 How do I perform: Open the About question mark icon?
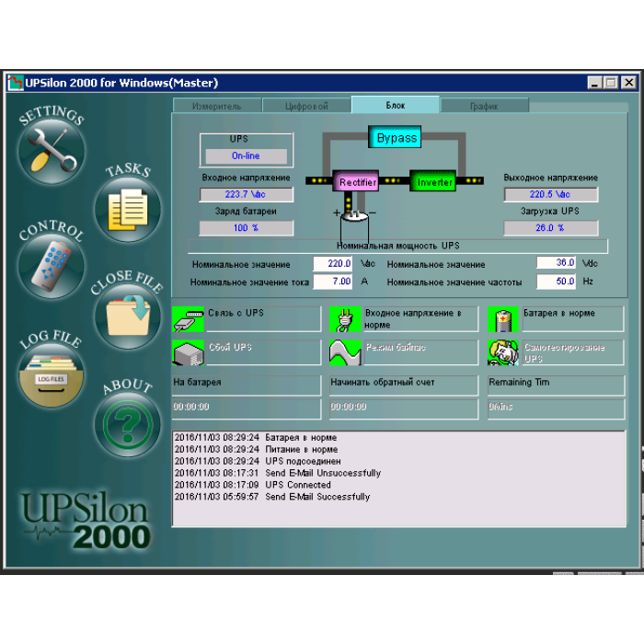tap(127, 424)
